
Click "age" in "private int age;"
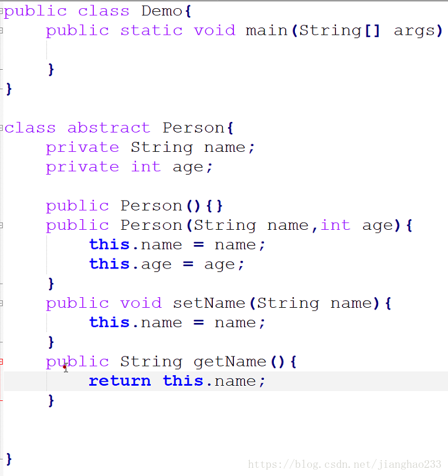coord(188,168)
